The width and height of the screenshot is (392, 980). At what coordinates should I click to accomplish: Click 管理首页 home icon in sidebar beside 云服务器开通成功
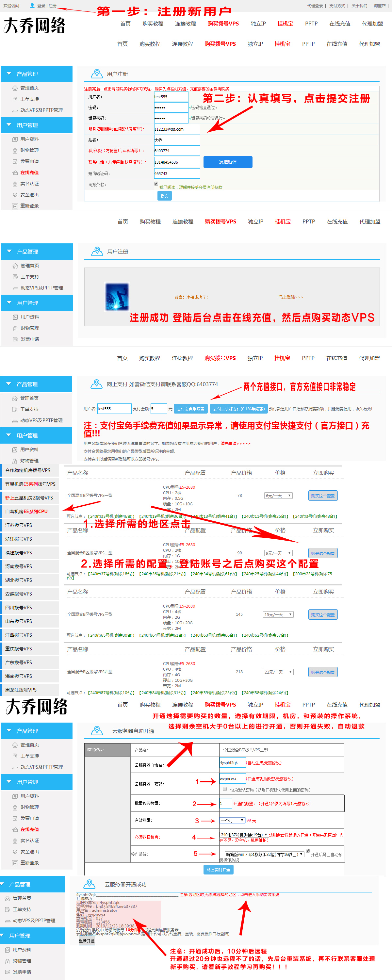[x=8, y=898]
